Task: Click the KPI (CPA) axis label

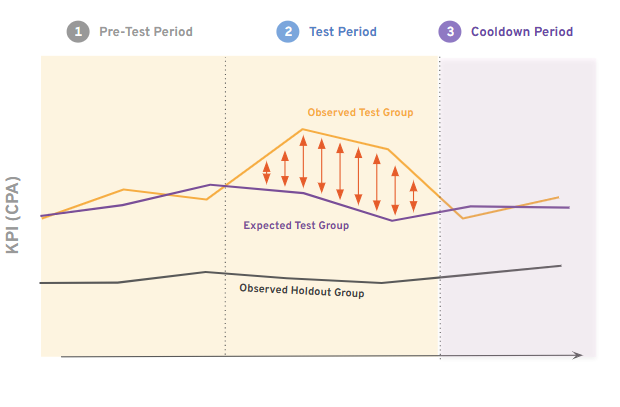Action: click(14, 217)
